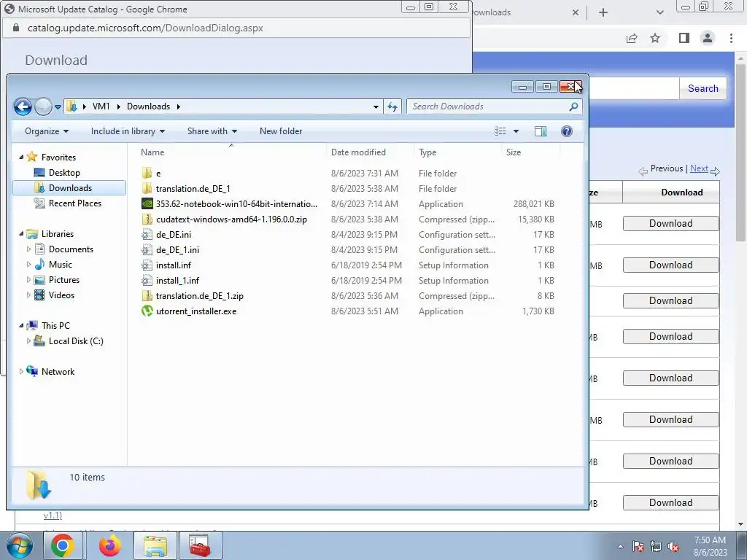Viewport: 747px width, 560px height.
Task: Expand the Pictures library
Action: [28, 279]
